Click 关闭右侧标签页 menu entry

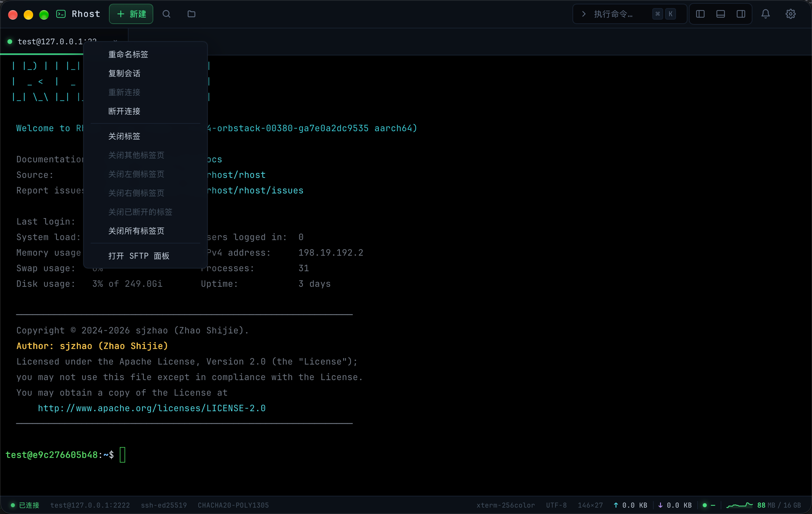(x=145, y=193)
